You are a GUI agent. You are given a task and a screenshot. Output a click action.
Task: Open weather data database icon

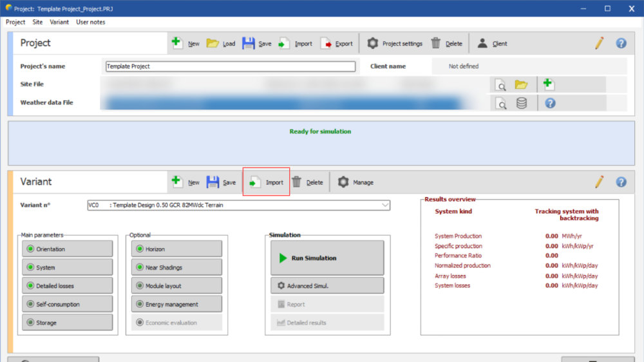point(522,103)
